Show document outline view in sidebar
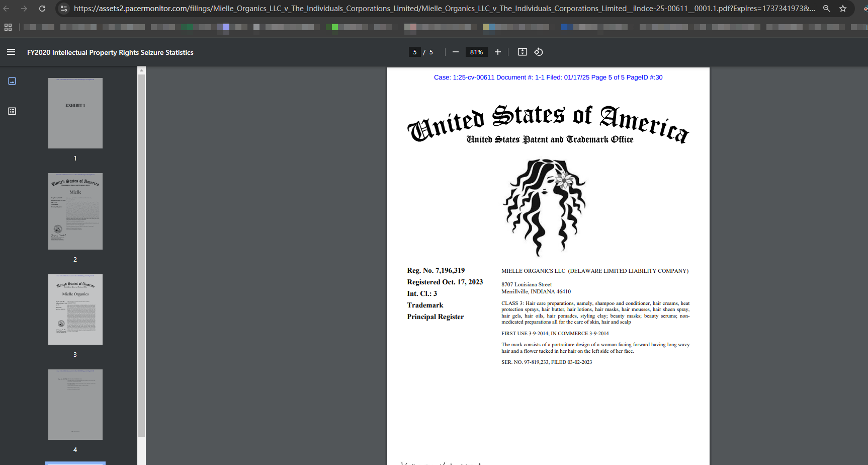868x465 pixels. click(12, 111)
